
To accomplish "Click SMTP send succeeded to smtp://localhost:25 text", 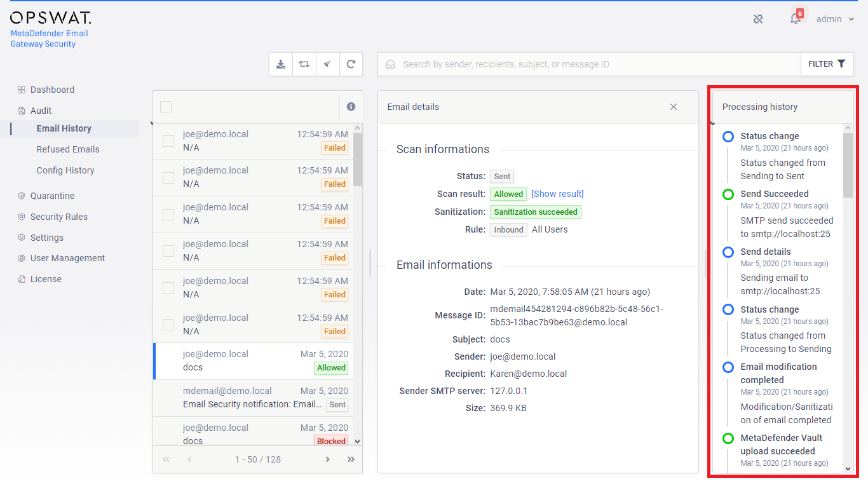I will point(787,227).
